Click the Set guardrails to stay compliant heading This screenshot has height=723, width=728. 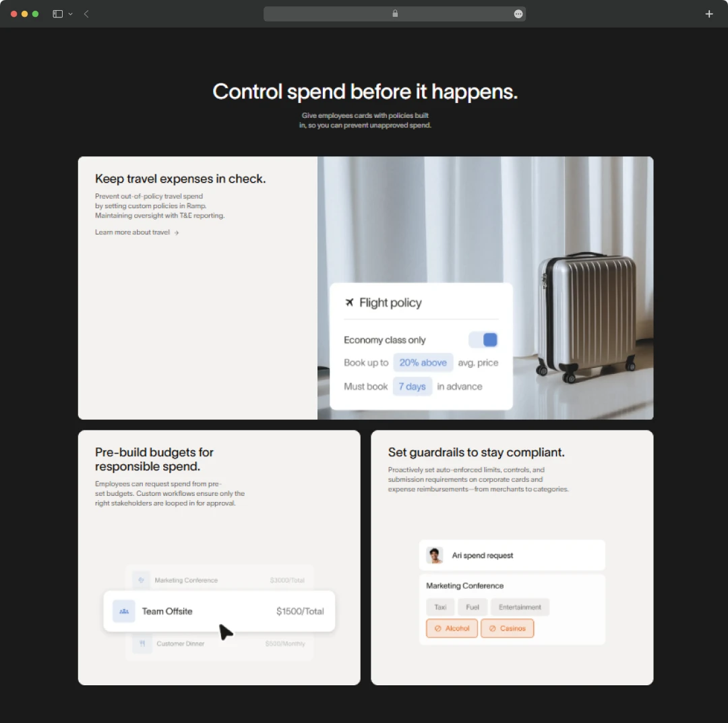(x=477, y=452)
